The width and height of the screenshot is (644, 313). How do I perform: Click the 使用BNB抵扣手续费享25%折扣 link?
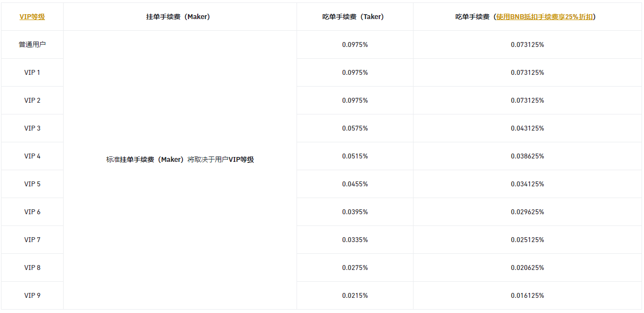(x=544, y=17)
